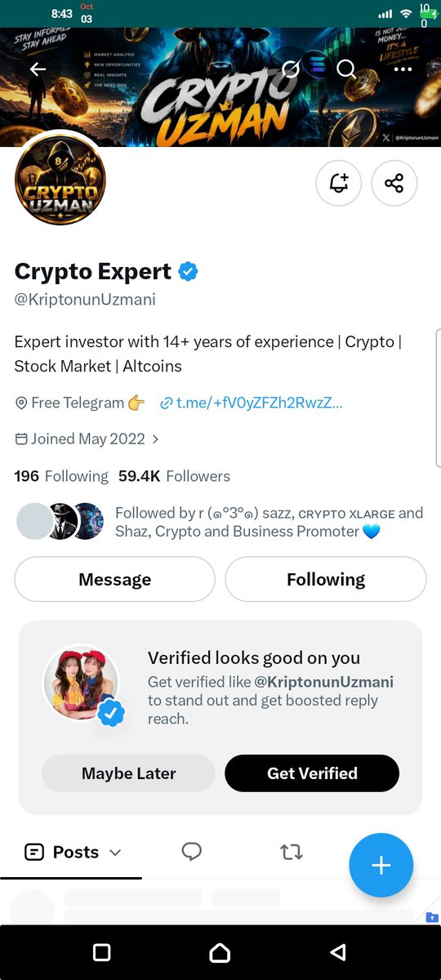The height and width of the screenshot is (980, 441).
Task: Open the Posts dropdown arrow
Action: (x=115, y=853)
